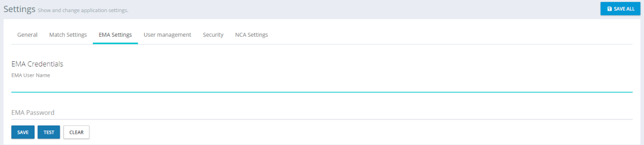Click the EMA User Name label
This screenshot has height=145, width=644.
31,75
